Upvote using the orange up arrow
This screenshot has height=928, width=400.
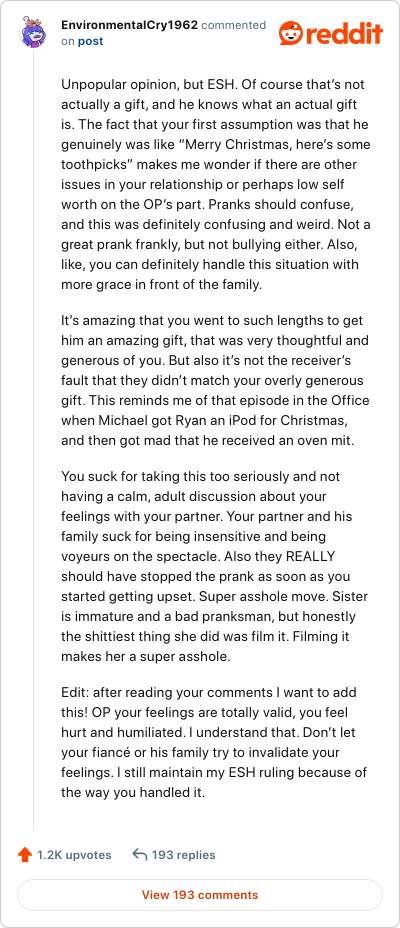(24, 855)
